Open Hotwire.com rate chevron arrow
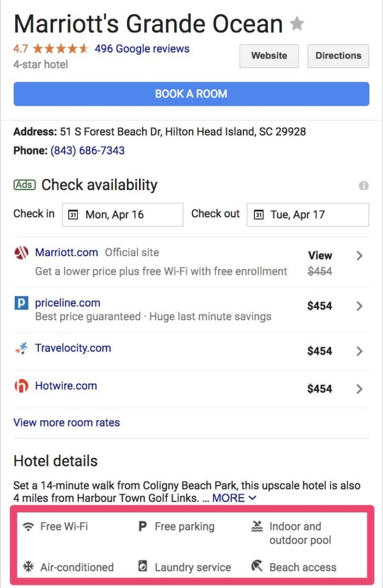 coord(359,389)
